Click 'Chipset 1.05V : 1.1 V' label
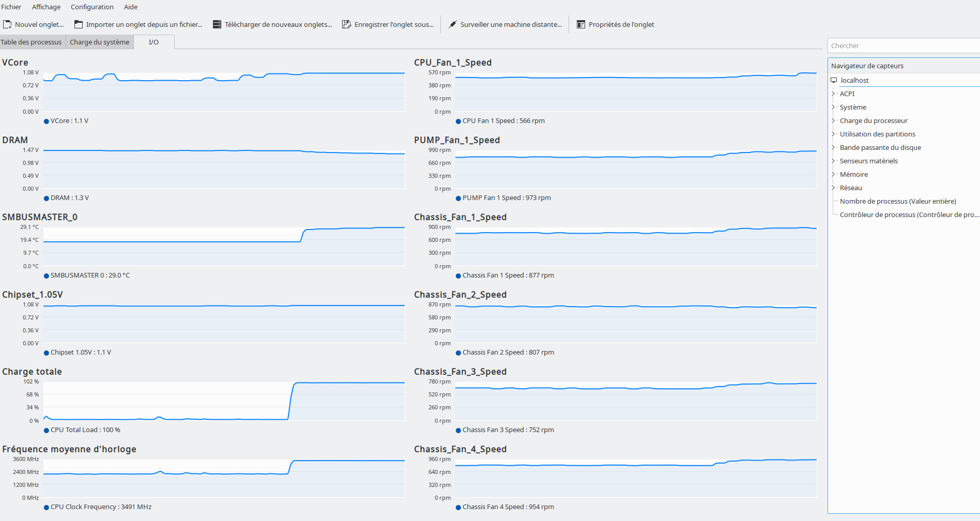This screenshot has width=980, height=521. coord(81,353)
